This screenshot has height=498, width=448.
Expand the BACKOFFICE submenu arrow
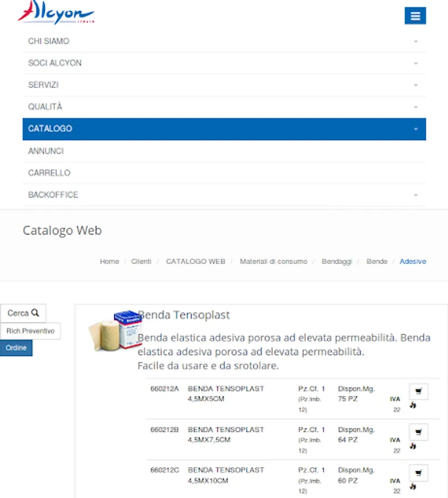[x=415, y=195]
